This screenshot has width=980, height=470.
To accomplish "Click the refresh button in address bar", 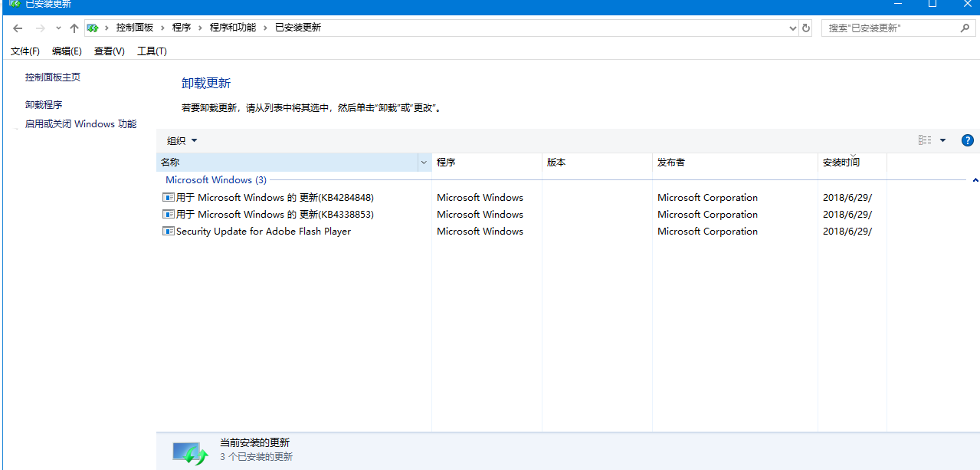I will click(805, 28).
